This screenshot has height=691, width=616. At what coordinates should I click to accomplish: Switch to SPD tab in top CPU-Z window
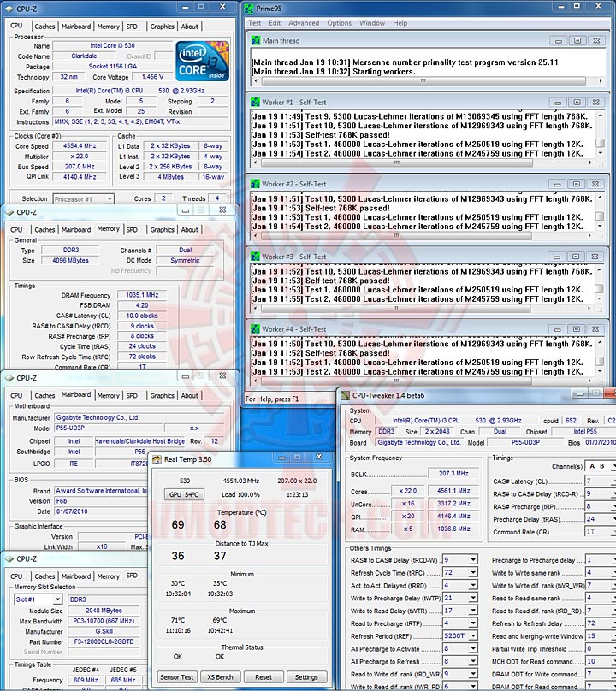tap(132, 27)
